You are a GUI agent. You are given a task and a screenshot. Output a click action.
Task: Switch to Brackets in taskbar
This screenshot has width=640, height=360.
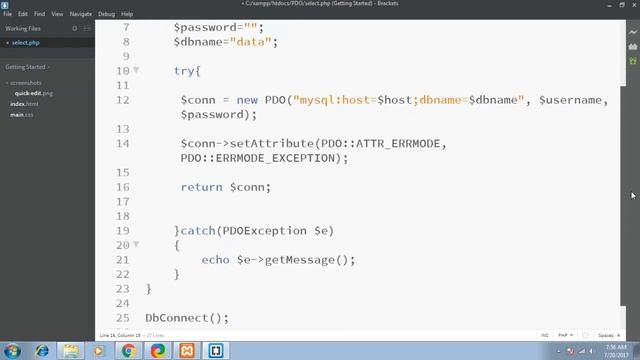216,351
